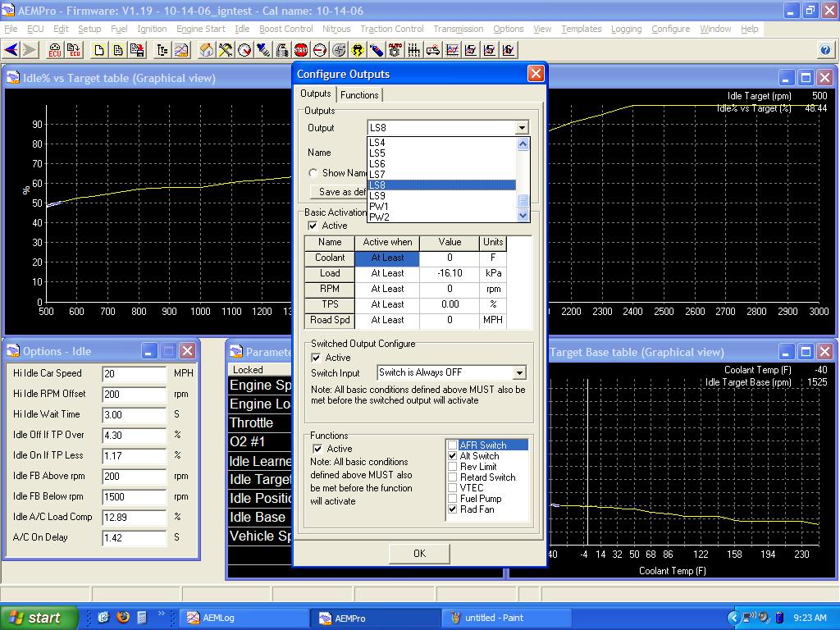The height and width of the screenshot is (630, 840).
Task: Click the blue help question mark icon
Action: pos(825,50)
